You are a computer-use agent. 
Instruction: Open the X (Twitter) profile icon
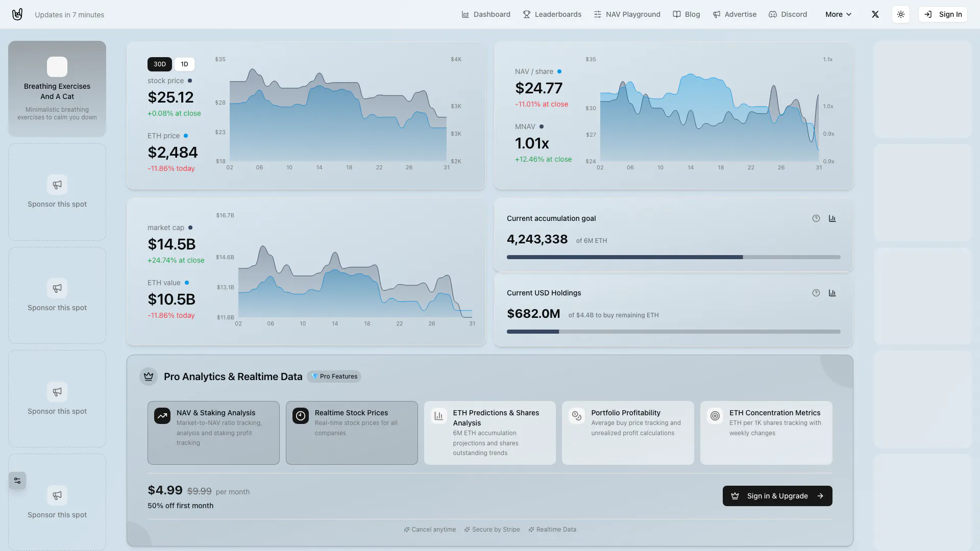[875, 14]
